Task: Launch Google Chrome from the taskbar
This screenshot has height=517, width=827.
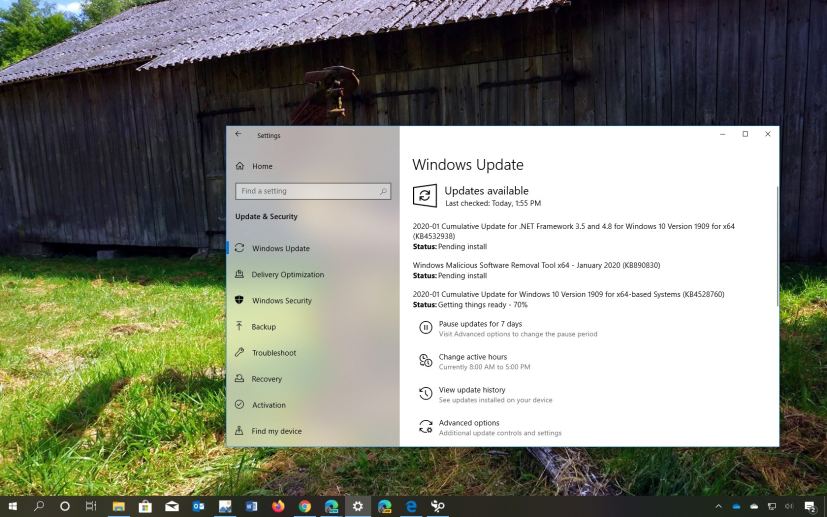Action: [x=305, y=506]
